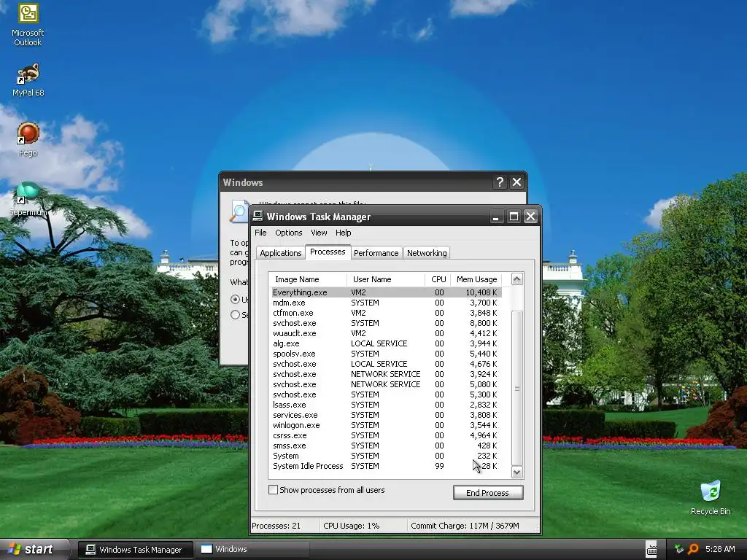This screenshot has height=560, width=747.
Task: Click the process list scrollbar thumb
Action: click(517, 388)
